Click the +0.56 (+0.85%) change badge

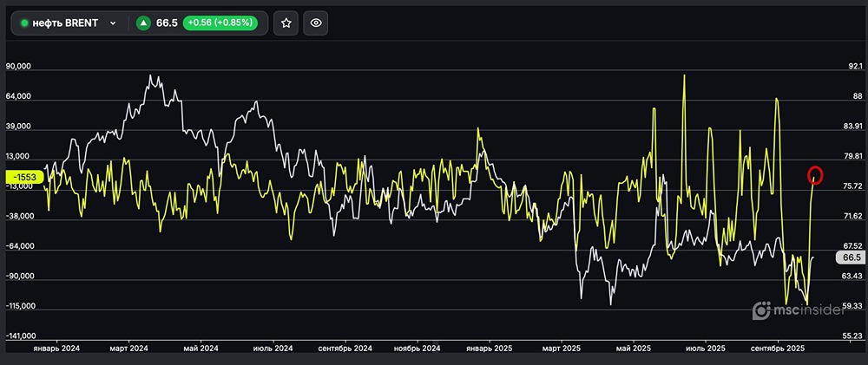(219, 23)
